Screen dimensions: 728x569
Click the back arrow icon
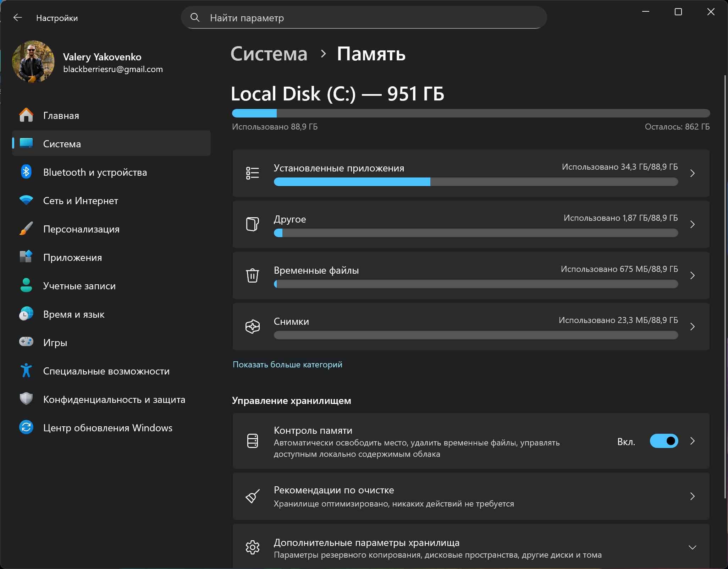click(x=18, y=18)
